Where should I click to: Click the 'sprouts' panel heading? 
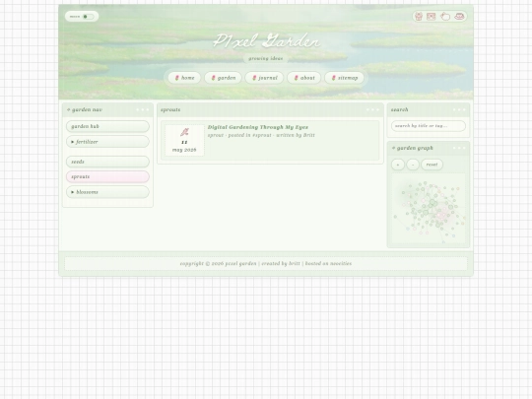click(170, 110)
